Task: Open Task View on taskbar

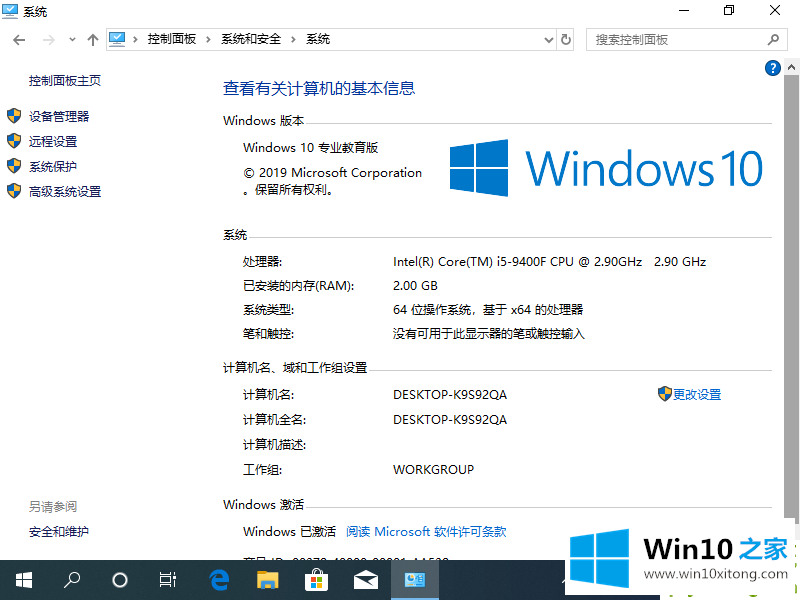Action: (167, 580)
